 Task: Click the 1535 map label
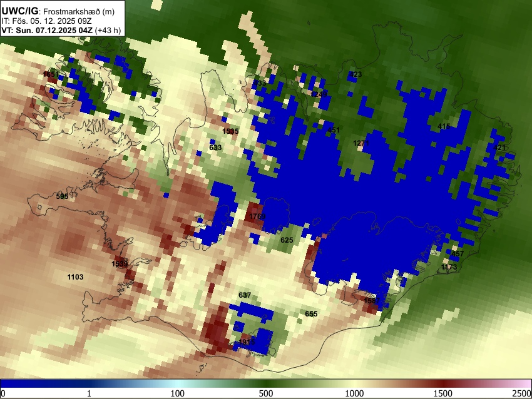230,131
